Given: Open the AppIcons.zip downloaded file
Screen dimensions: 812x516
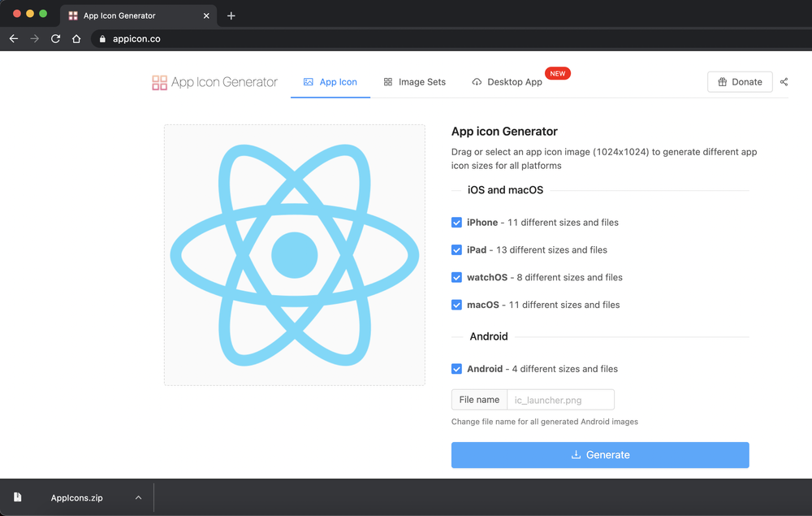Looking at the screenshot, I should click(x=76, y=498).
